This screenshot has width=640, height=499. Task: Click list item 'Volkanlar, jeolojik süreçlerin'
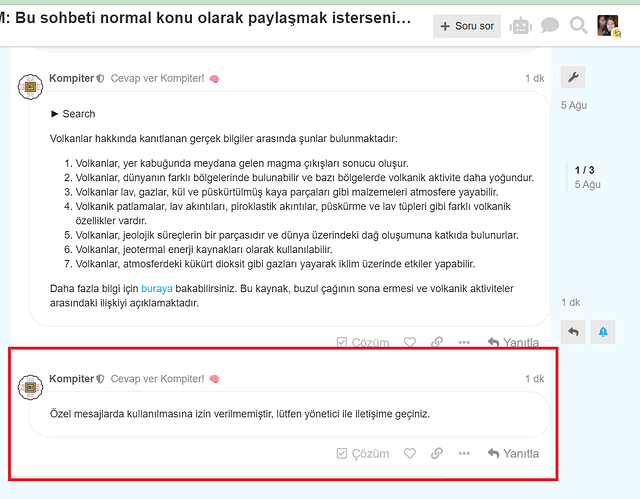(297, 235)
